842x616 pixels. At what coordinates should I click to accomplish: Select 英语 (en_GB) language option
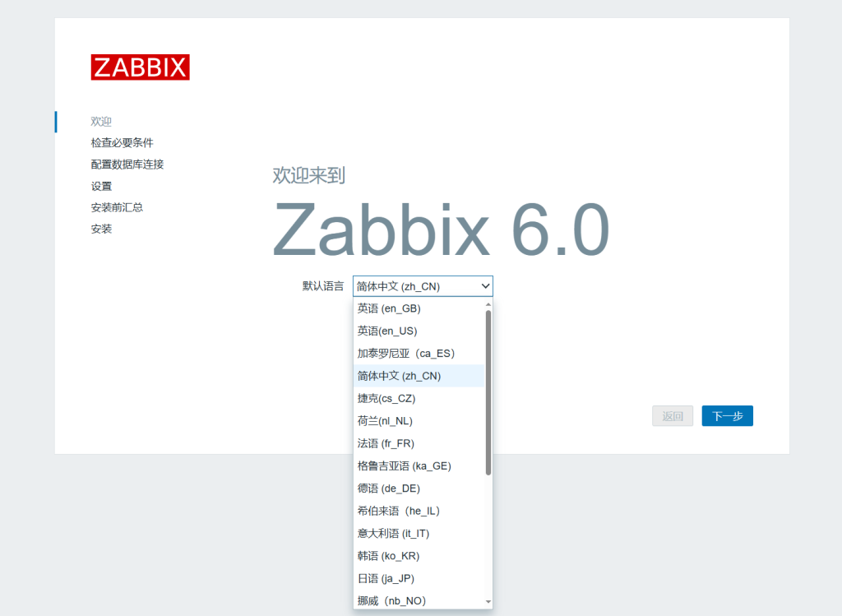pos(419,308)
